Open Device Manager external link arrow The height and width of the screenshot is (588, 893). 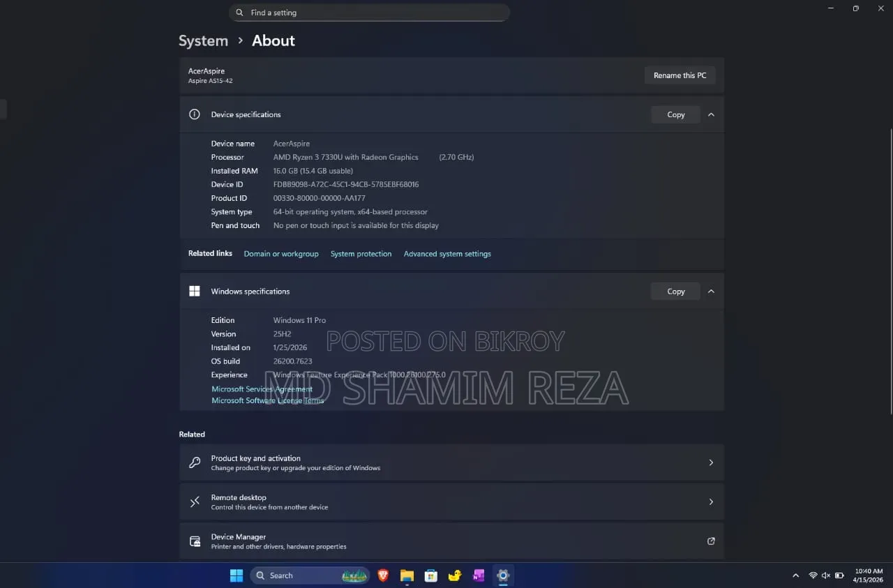point(711,541)
